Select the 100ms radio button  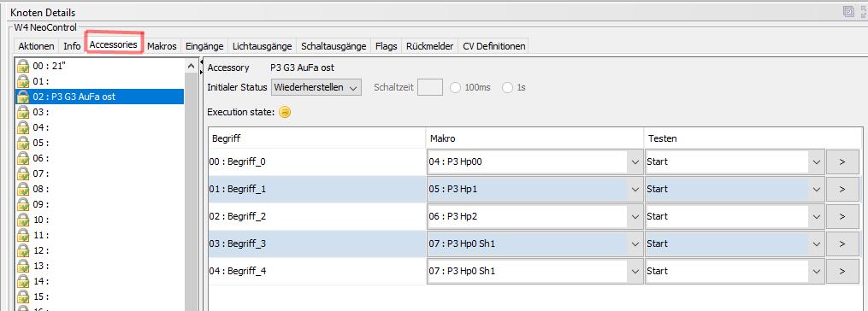(x=456, y=87)
